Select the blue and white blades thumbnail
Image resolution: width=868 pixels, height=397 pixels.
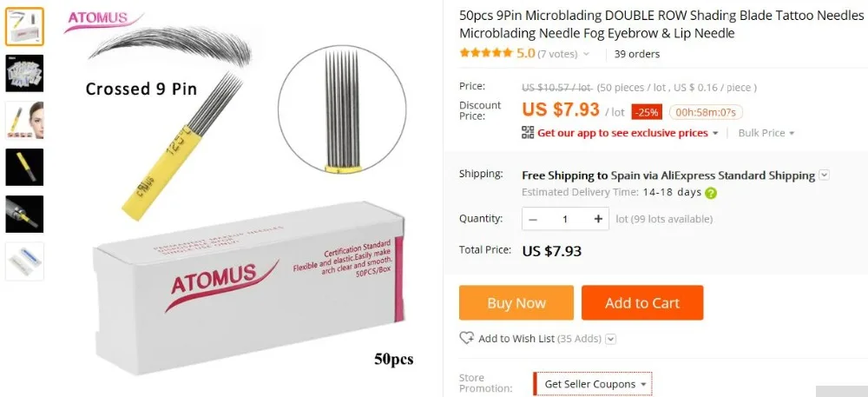coord(24,261)
